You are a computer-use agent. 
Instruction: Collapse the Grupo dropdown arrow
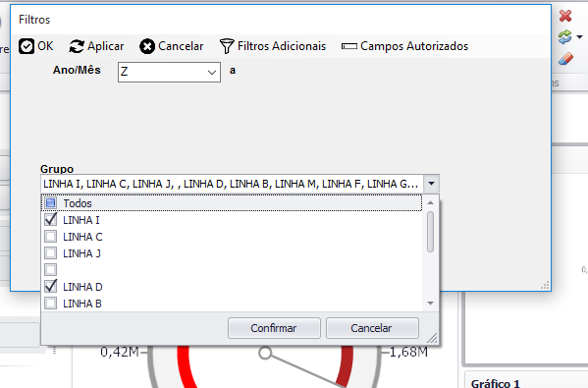coord(431,184)
